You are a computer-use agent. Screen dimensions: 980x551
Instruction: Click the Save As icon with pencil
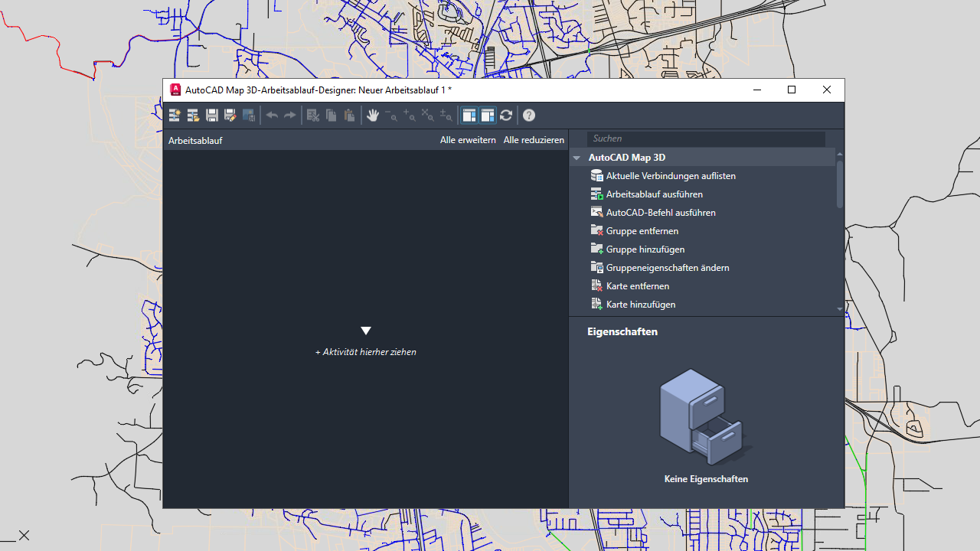coord(230,116)
